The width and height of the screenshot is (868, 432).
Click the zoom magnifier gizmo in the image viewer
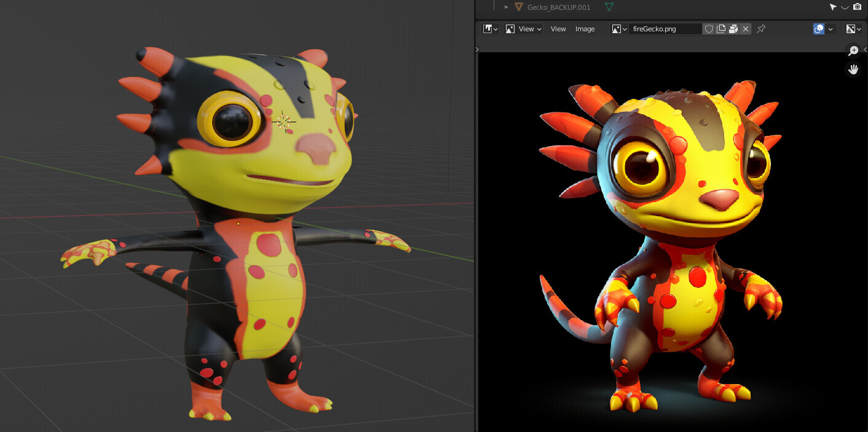pyautogui.click(x=853, y=50)
